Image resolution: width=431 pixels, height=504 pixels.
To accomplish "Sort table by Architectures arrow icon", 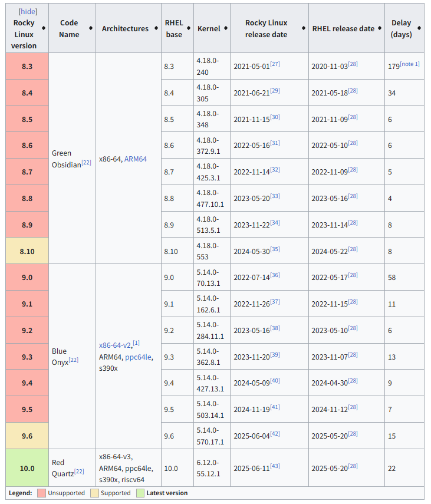I will click(156, 28).
